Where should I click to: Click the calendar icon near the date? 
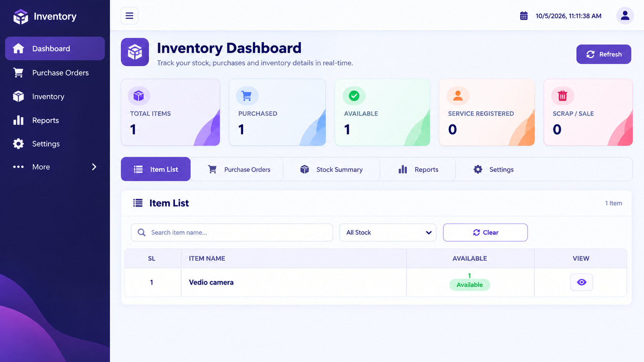point(524,16)
